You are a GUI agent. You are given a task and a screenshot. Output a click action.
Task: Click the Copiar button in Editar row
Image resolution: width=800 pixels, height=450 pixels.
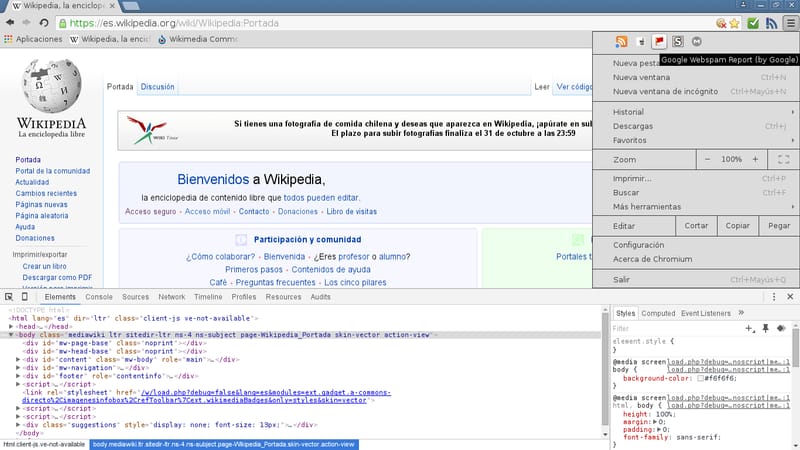coord(737,226)
